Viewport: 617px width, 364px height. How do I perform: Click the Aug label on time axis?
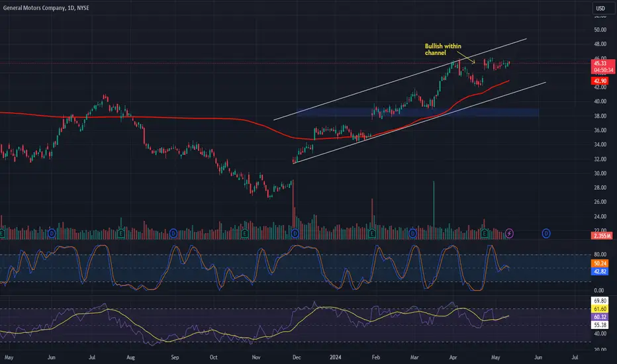tap(130, 357)
